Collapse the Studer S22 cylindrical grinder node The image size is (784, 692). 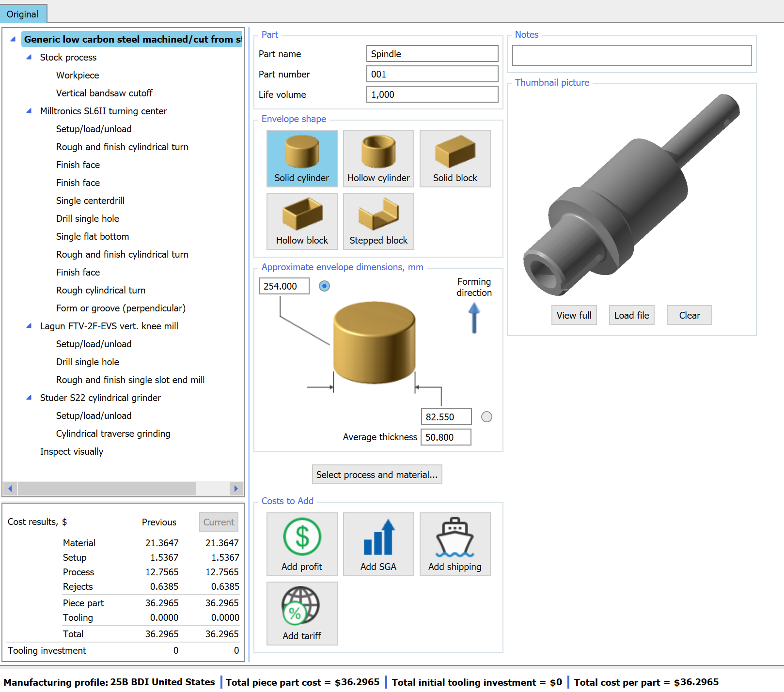coord(29,398)
